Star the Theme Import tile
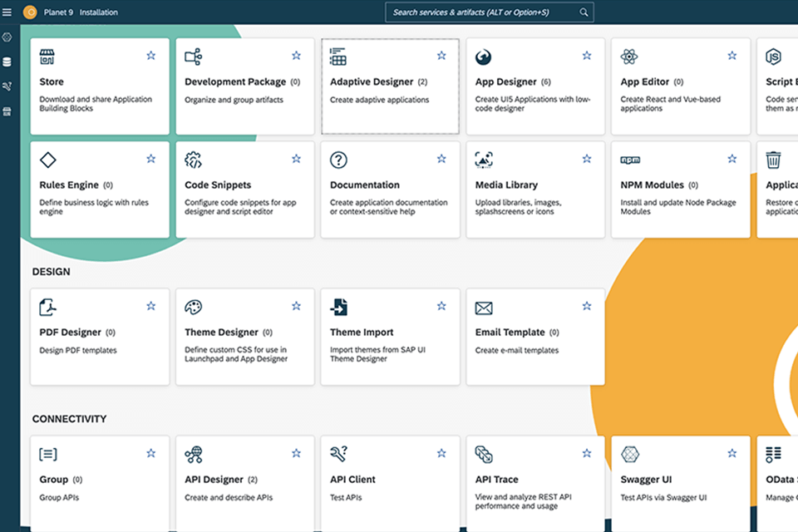 tap(441, 306)
